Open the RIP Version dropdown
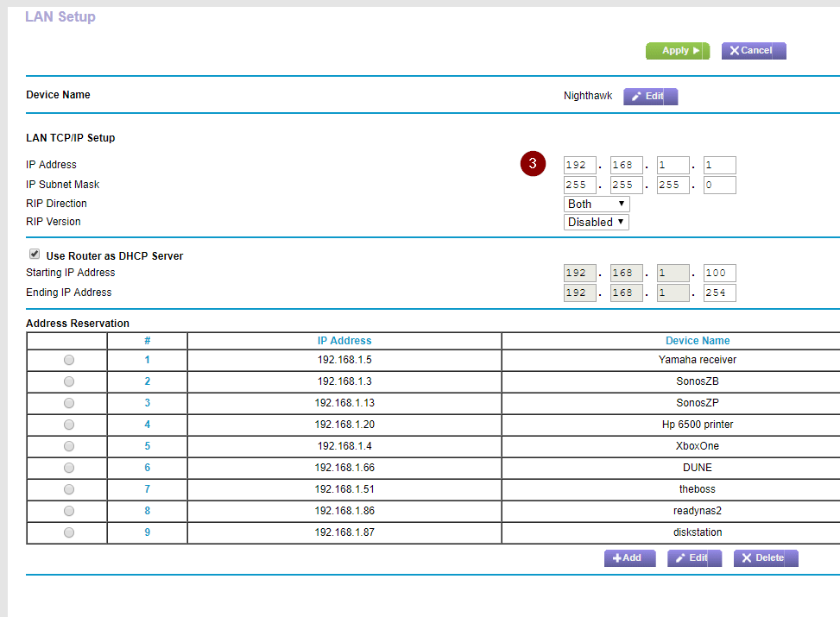Viewport: 840px width, 617px height. (x=597, y=223)
